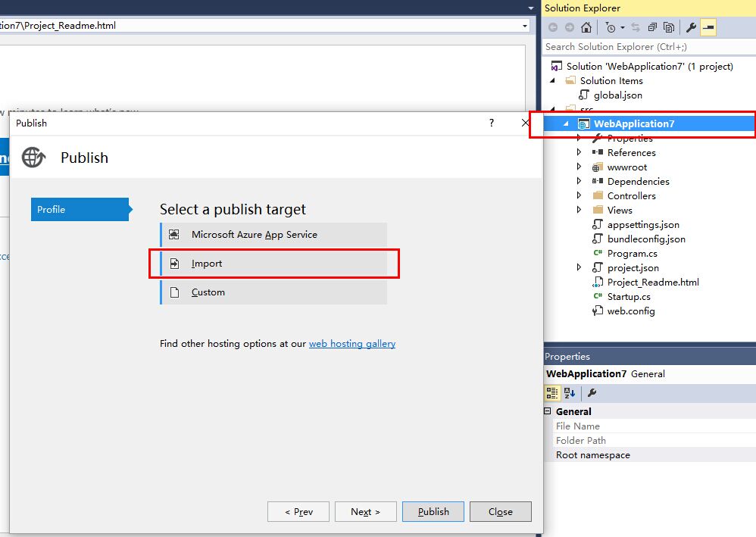
Task: Click the Back arrow in Solution Explorer toolbar
Action: 553,27
